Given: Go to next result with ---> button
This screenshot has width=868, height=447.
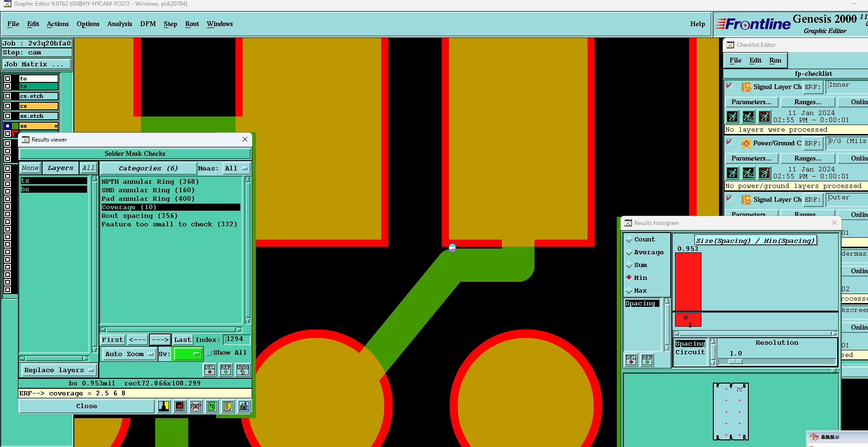Looking at the screenshot, I should pos(160,340).
